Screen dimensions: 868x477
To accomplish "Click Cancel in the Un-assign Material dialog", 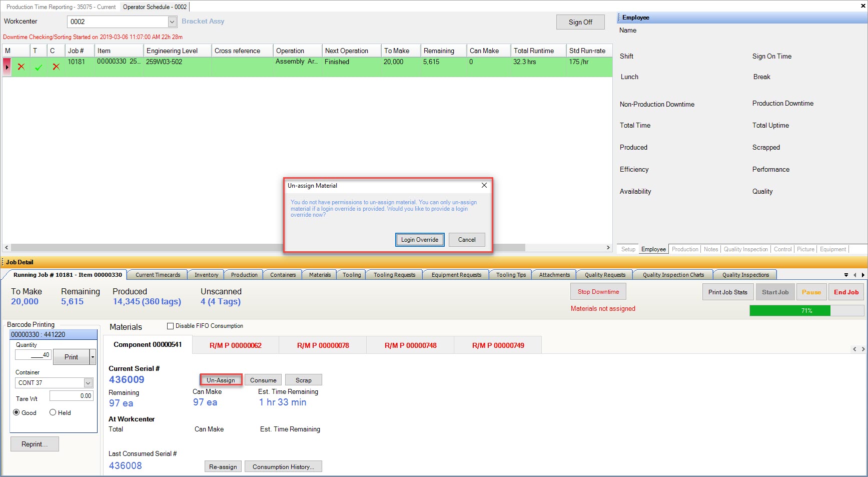I will click(x=467, y=240).
